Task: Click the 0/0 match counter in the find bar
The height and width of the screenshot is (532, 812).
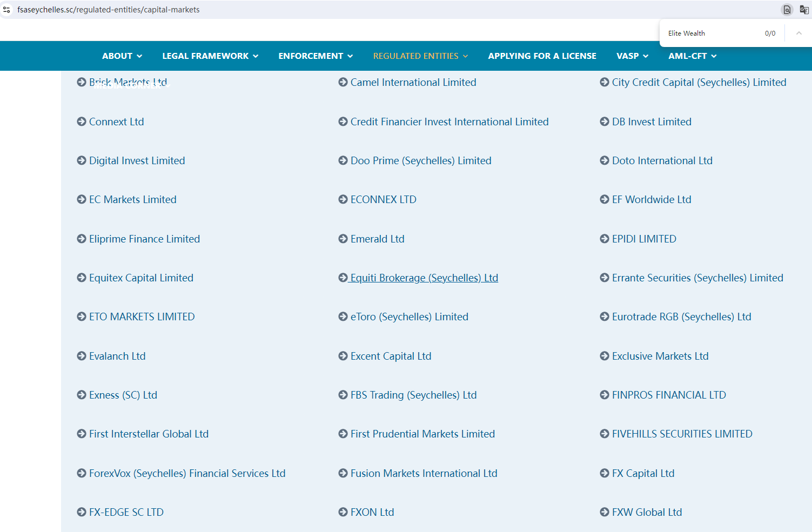Action: pyautogui.click(x=770, y=33)
